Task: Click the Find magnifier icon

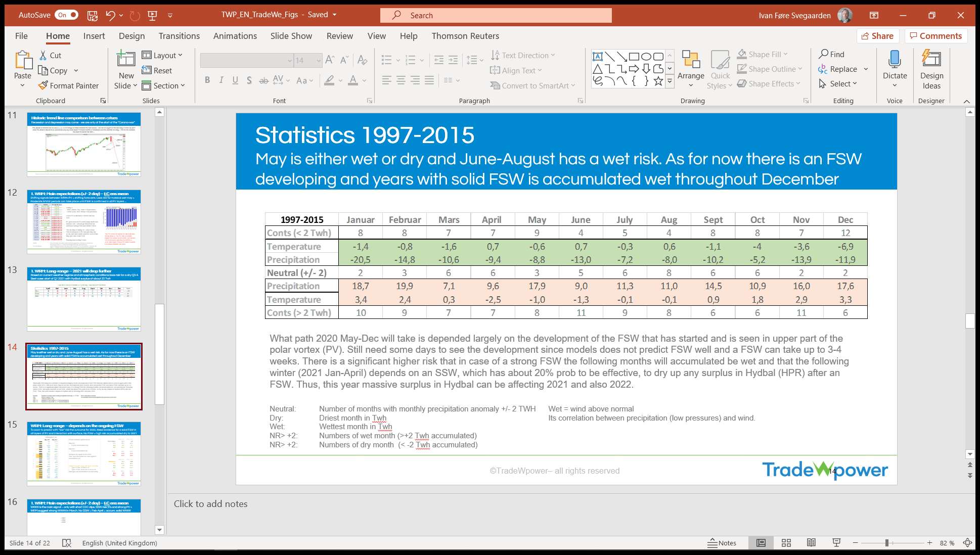Action: coord(824,54)
